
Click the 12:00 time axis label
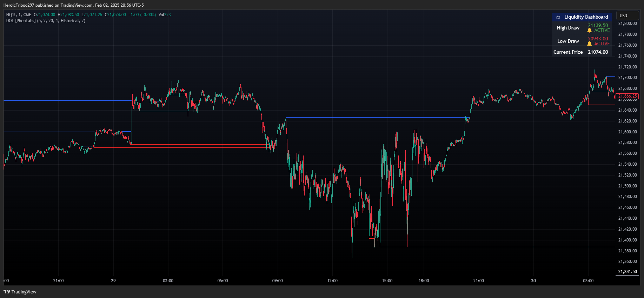pyautogui.click(x=332, y=281)
